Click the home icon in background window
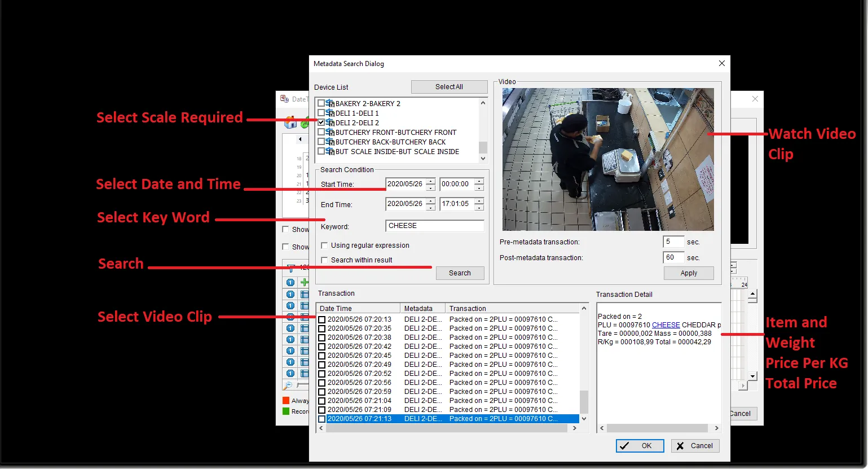The image size is (868, 469). pos(290,122)
